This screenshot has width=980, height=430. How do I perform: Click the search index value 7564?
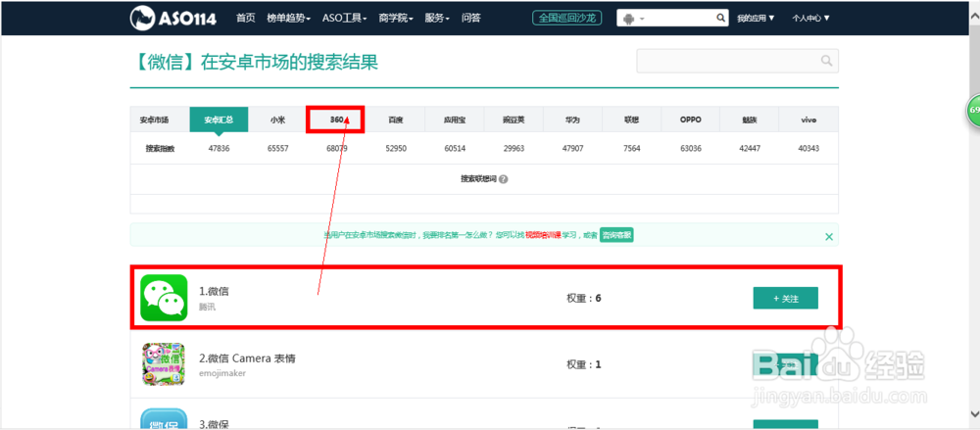pos(631,149)
